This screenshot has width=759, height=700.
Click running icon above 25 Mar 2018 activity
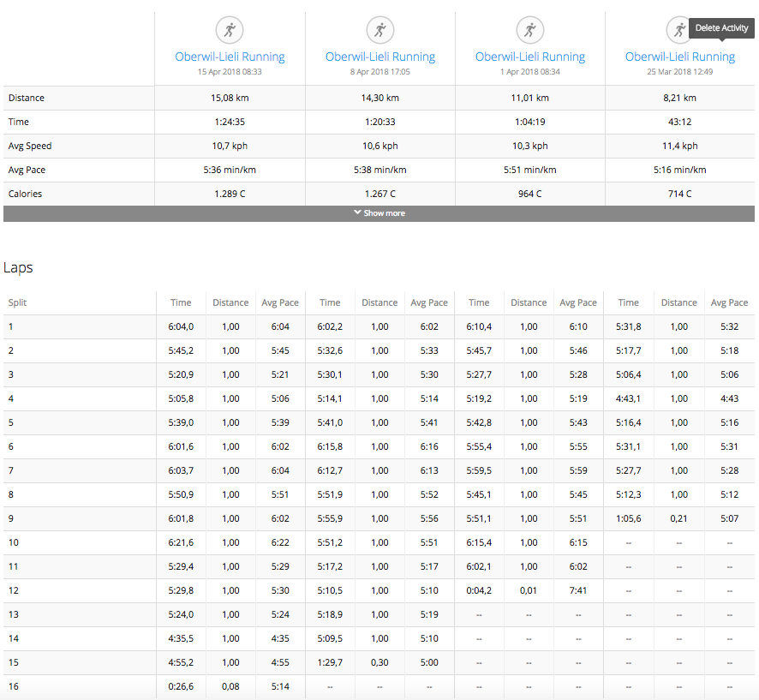[679, 30]
